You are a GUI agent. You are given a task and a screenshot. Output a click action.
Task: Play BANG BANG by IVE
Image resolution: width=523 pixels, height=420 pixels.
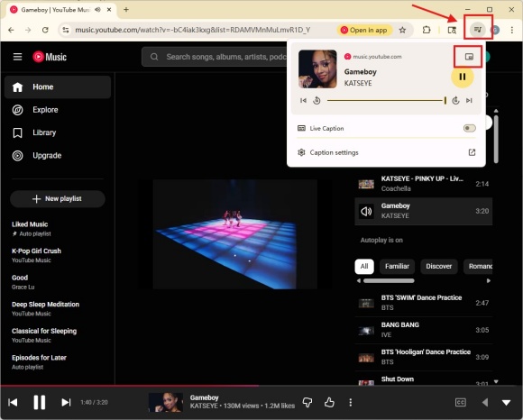click(x=423, y=330)
